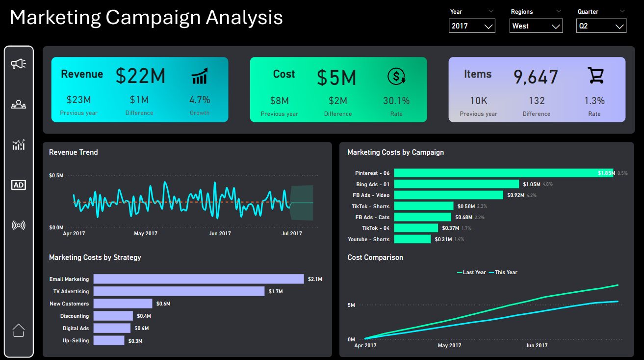Expand the chevron above Quarter slicer

tap(622, 11)
